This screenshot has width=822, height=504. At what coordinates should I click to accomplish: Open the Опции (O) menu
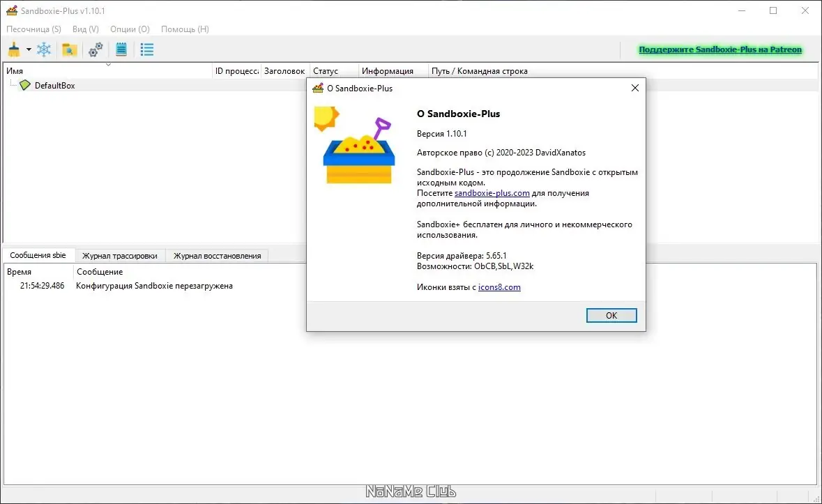pyautogui.click(x=130, y=29)
